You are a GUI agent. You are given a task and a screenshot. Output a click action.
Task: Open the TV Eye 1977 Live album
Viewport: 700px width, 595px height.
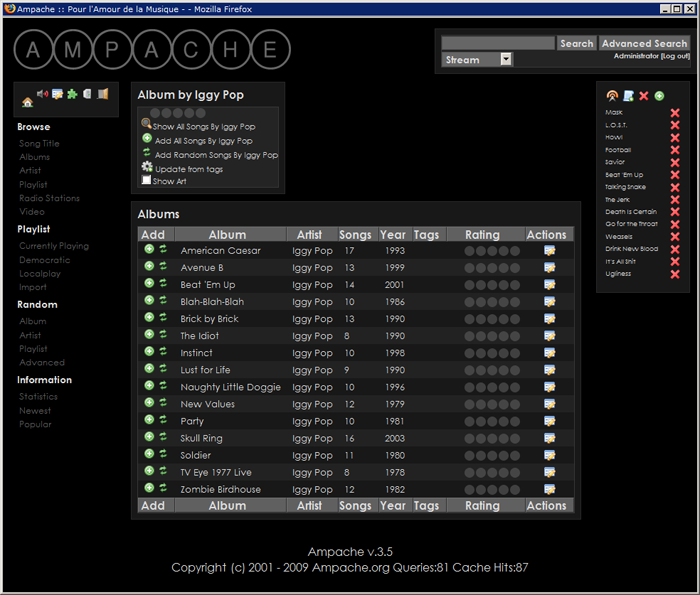tap(216, 472)
